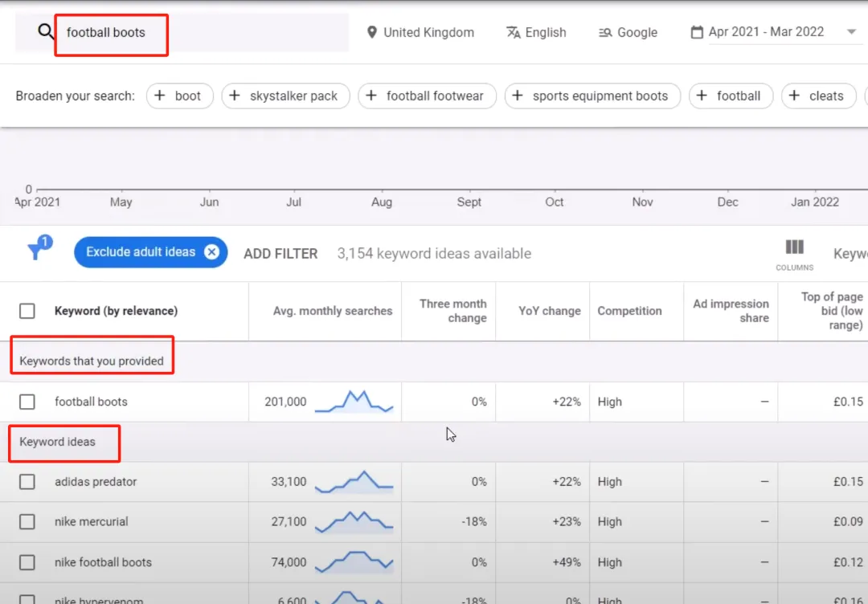868x604 pixels.
Task: Sort by Avg. monthly searches column
Action: 333,311
